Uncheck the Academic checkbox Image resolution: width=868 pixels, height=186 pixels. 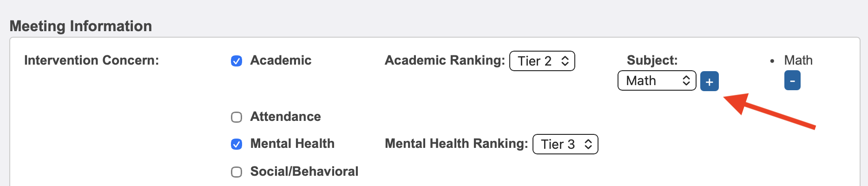(237, 61)
